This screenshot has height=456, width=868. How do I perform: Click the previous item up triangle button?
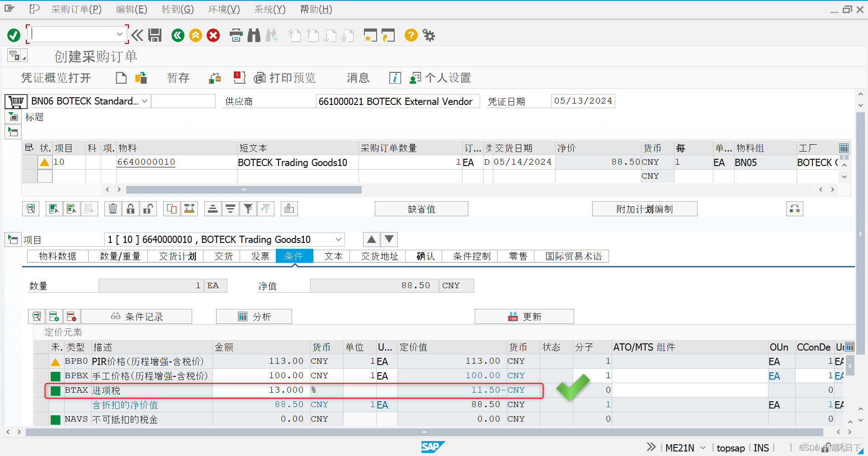tap(372, 239)
